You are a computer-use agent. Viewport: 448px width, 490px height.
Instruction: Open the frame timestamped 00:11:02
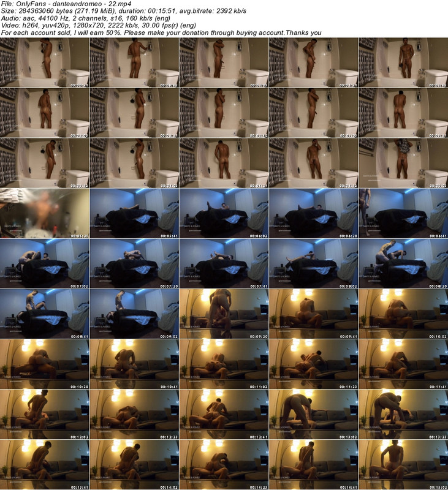coord(224,363)
